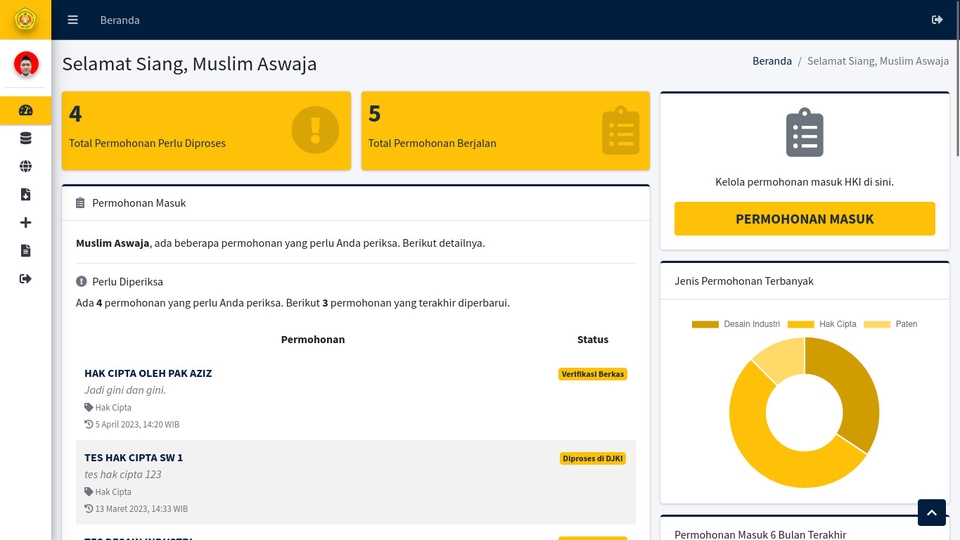Click the Verifikasi Berkas status badge

593,374
